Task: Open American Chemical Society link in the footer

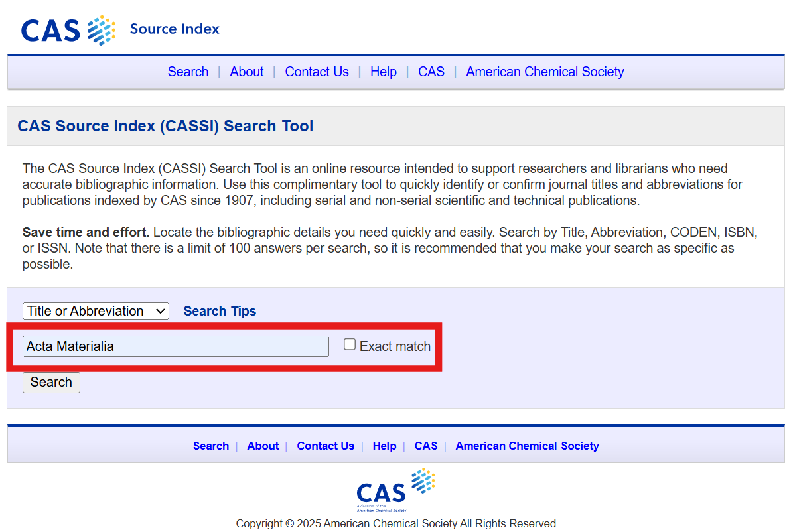Action: click(528, 446)
